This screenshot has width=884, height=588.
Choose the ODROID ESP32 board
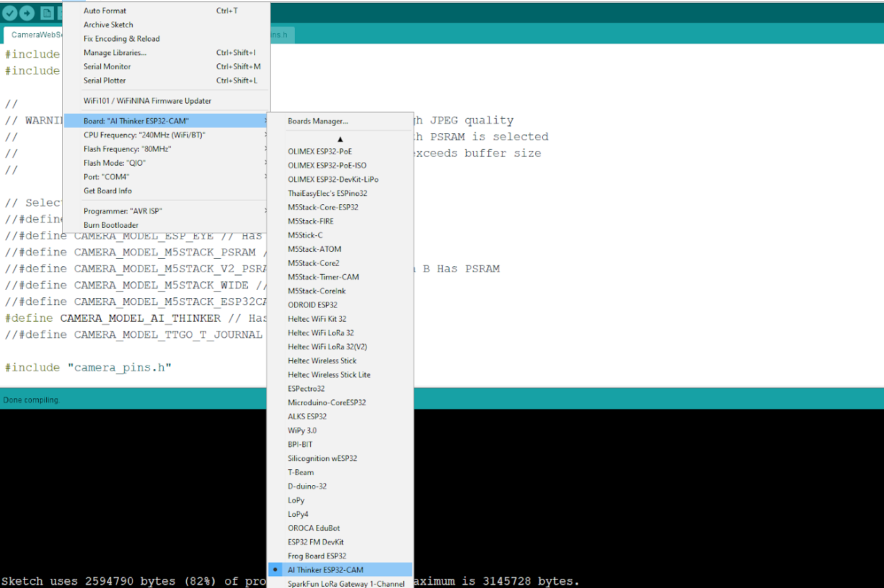340,304
